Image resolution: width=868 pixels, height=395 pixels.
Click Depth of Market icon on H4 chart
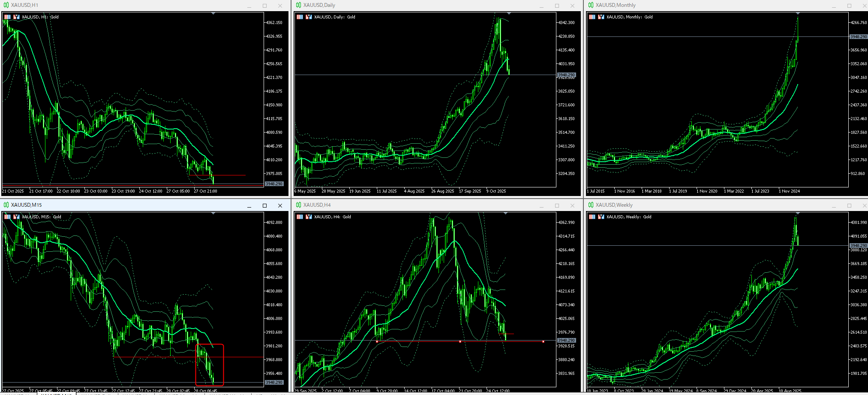point(309,217)
